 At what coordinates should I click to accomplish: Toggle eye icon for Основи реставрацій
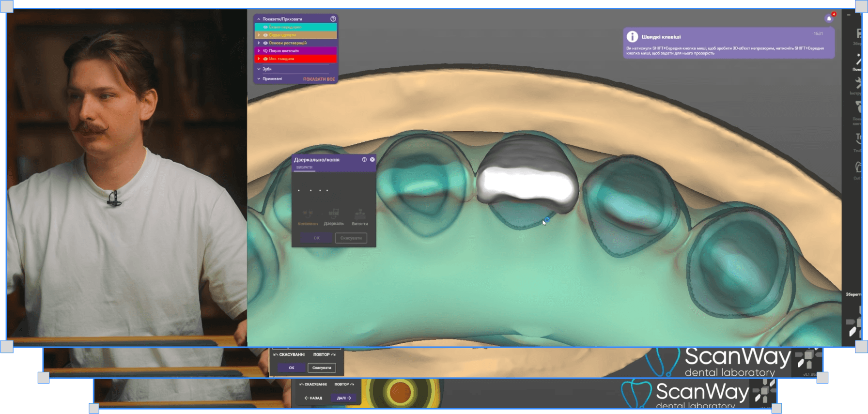pyautogui.click(x=265, y=43)
